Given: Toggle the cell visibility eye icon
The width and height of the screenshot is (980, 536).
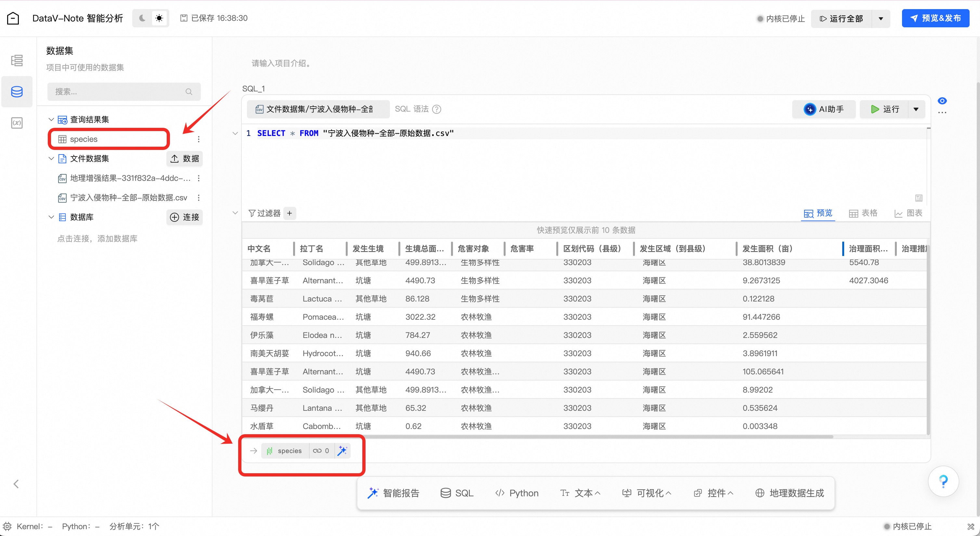Looking at the screenshot, I should (942, 100).
